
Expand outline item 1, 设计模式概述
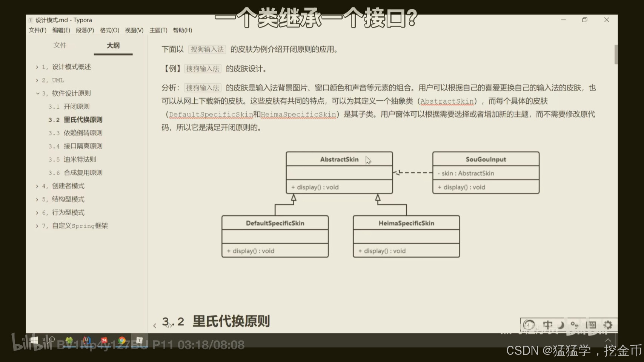coord(37,67)
